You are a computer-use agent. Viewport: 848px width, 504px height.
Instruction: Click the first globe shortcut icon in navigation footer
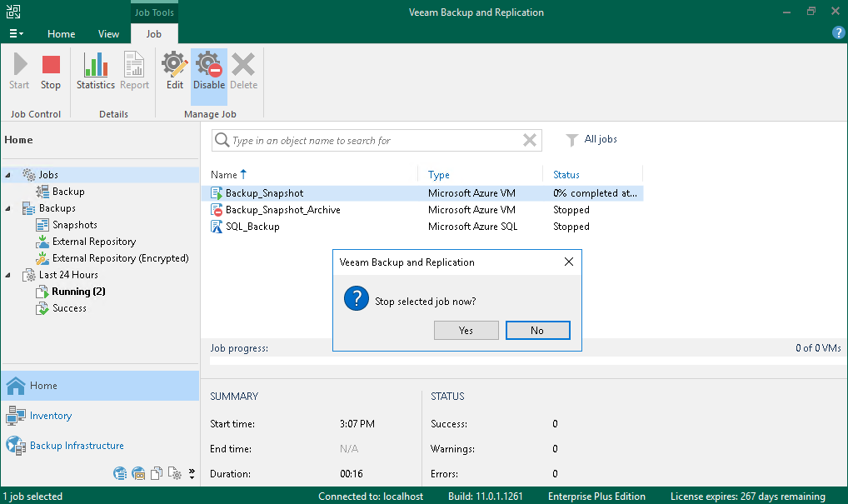pyautogui.click(x=120, y=474)
